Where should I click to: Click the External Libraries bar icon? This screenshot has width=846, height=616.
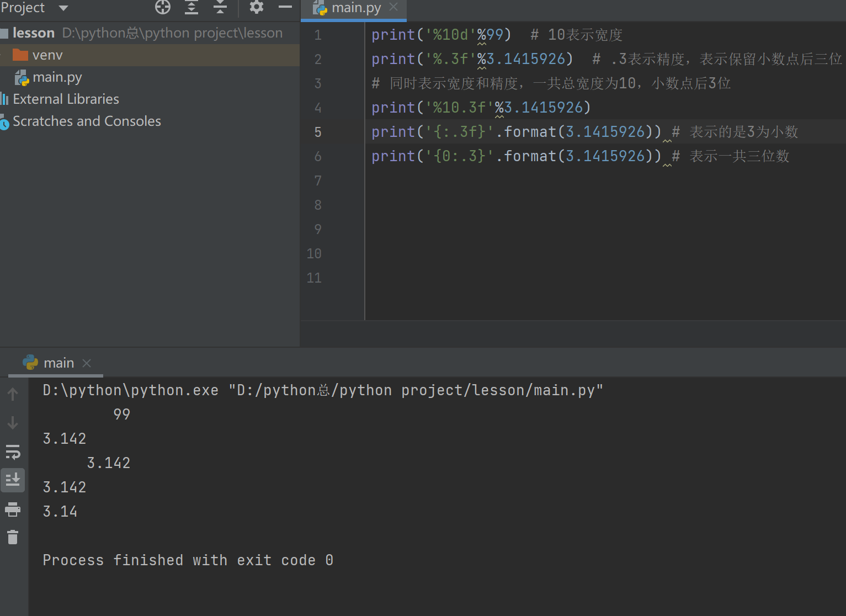[x=4, y=99]
